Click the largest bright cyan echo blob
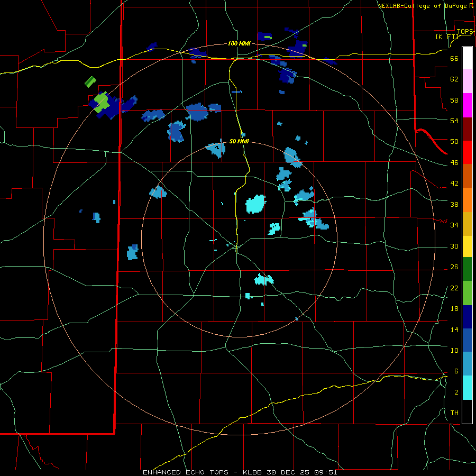Screen dimensions: 476x476 coord(255,204)
